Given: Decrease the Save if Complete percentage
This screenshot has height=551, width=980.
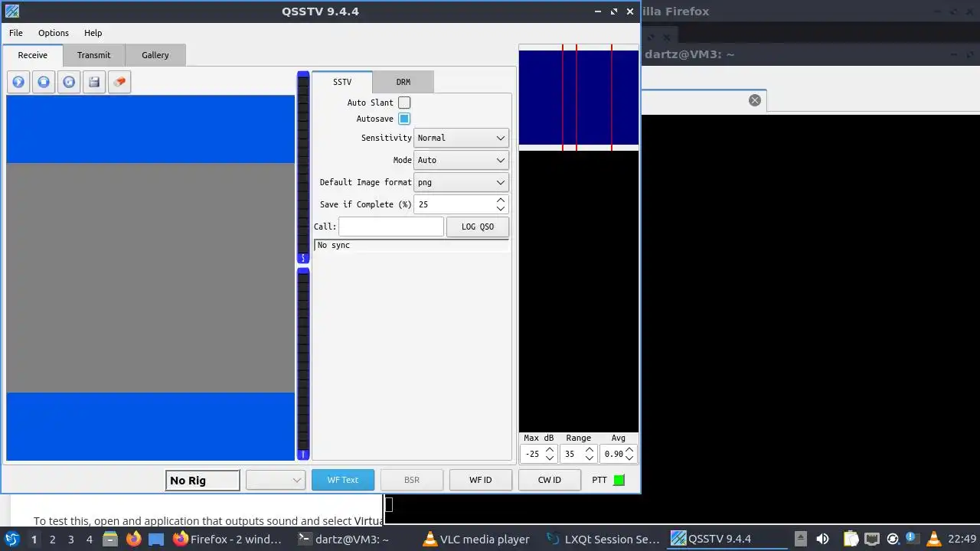Looking at the screenshot, I should pos(501,209).
